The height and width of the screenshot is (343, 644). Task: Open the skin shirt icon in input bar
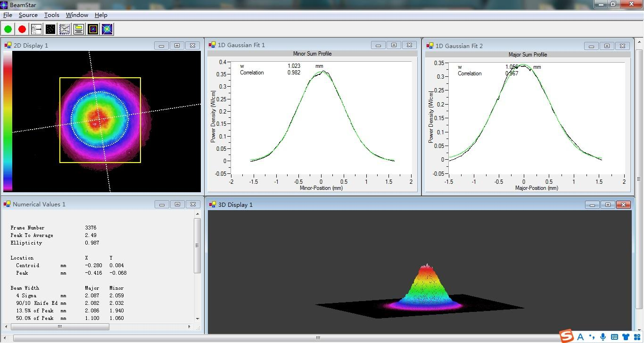pyautogui.click(x=626, y=336)
